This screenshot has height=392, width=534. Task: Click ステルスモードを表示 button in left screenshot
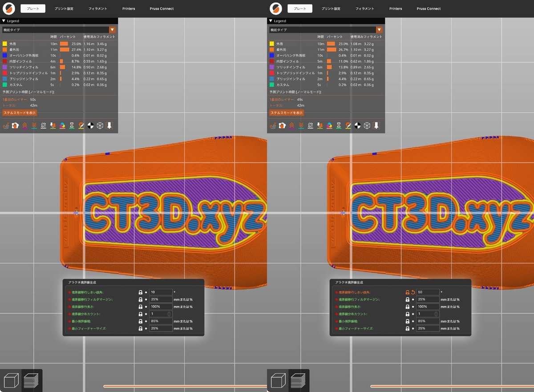pyautogui.click(x=20, y=113)
